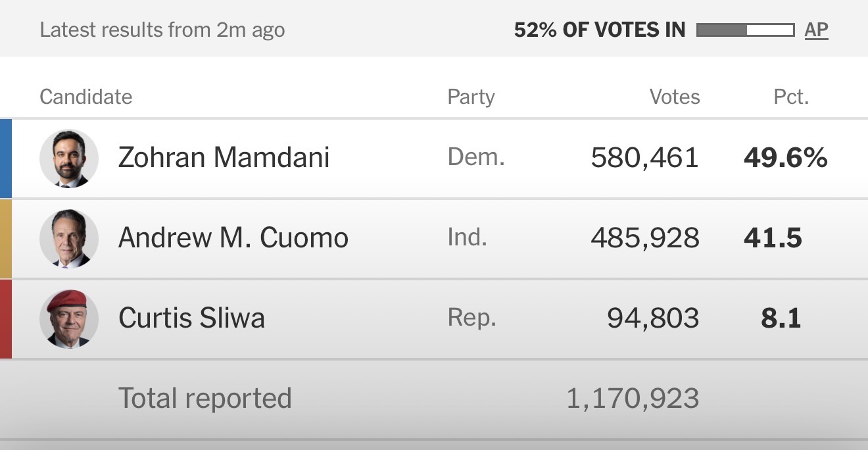Click the Votes column header
Viewport: 868px width, 450px height.
pos(675,97)
